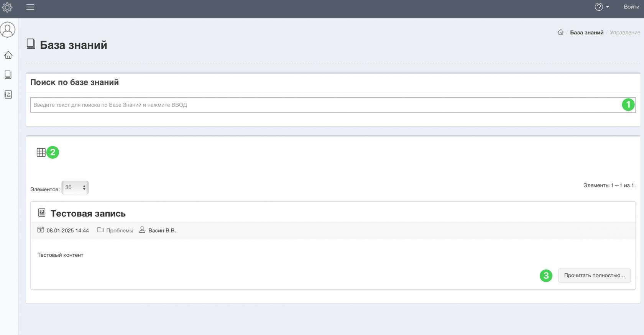This screenshot has height=335, width=644.
Task: Open the Элементов count dropdown
Action: (75, 188)
